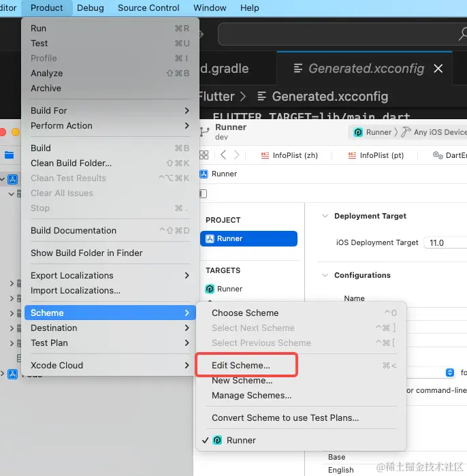The height and width of the screenshot is (476, 467).
Task: Collapse the Deployment Target section
Action: pos(325,216)
